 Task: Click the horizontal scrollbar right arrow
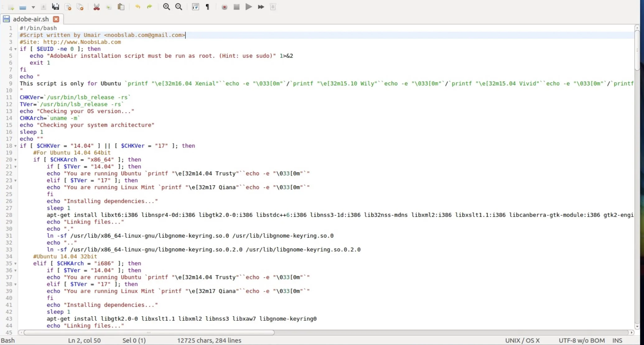(x=632, y=333)
